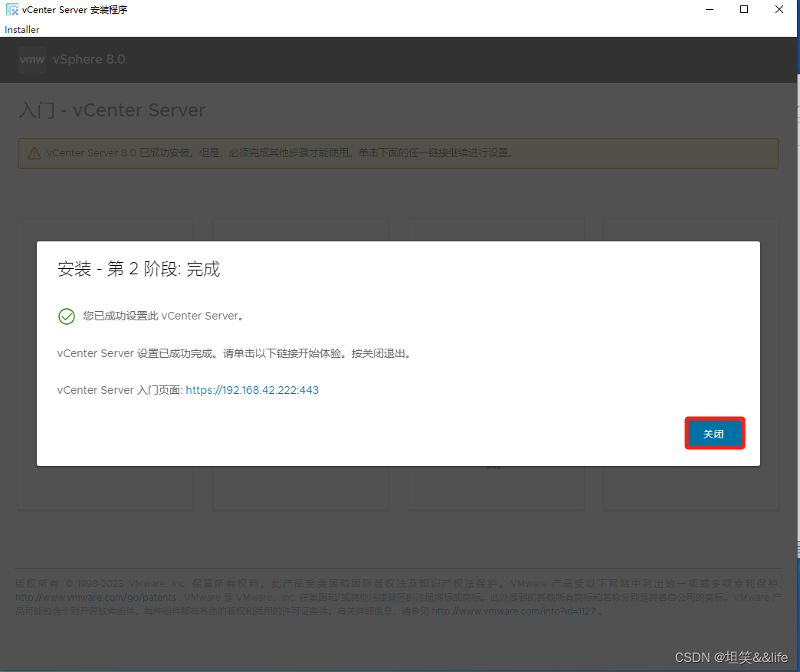Maximize the installer window

(744, 9)
